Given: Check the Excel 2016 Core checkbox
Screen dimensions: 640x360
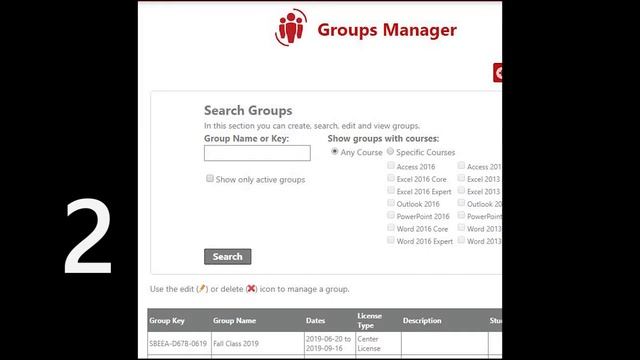Looking at the screenshot, I should click(391, 178).
